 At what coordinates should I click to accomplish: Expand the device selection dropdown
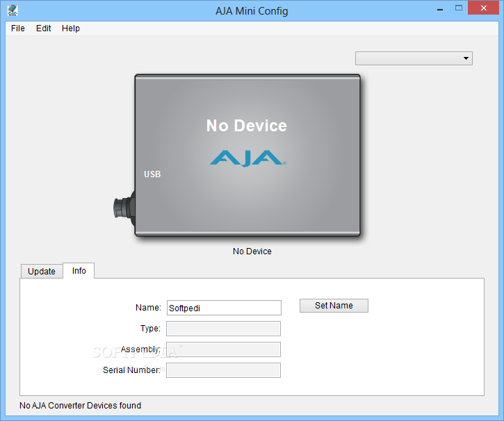tap(414, 58)
